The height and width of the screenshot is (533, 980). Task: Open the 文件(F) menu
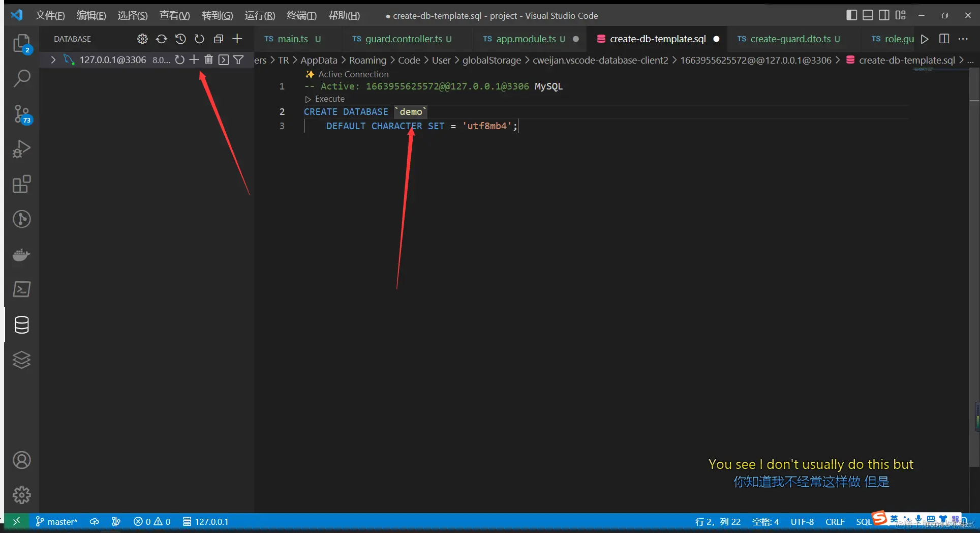50,15
